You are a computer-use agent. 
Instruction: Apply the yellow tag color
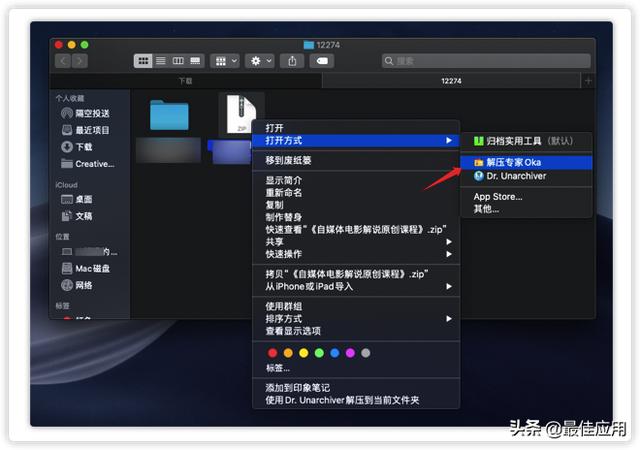[x=304, y=353]
